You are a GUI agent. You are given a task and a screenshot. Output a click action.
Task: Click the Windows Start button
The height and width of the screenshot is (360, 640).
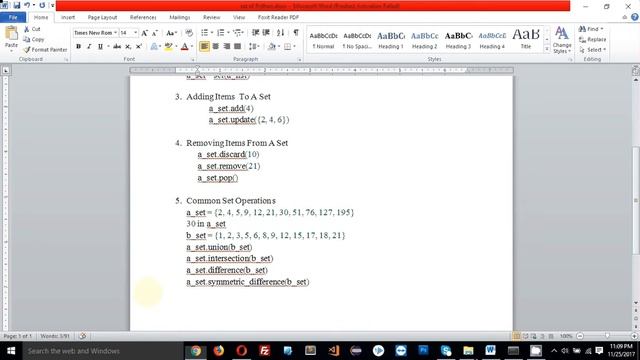tap(11, 351)
